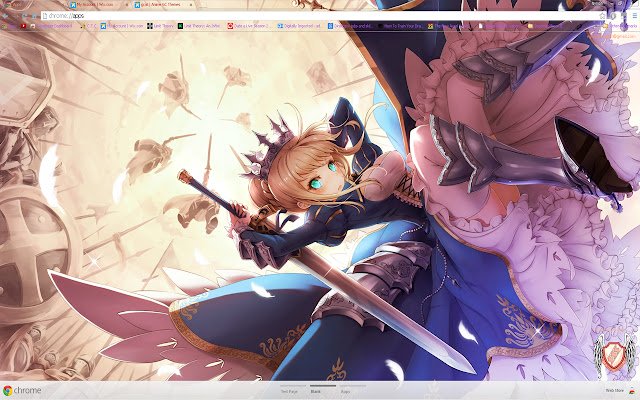Bookmark this page with the star icon
The height and width of the screenshot is (400, 640).
(602, 16)
